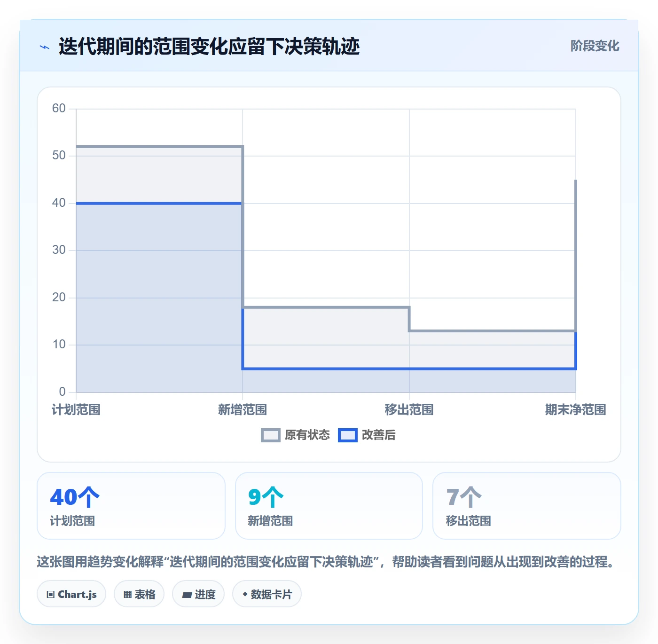Click the Chart.js tag square icon
The width and height of the screenshot is (658, 644).
(51, 595)
